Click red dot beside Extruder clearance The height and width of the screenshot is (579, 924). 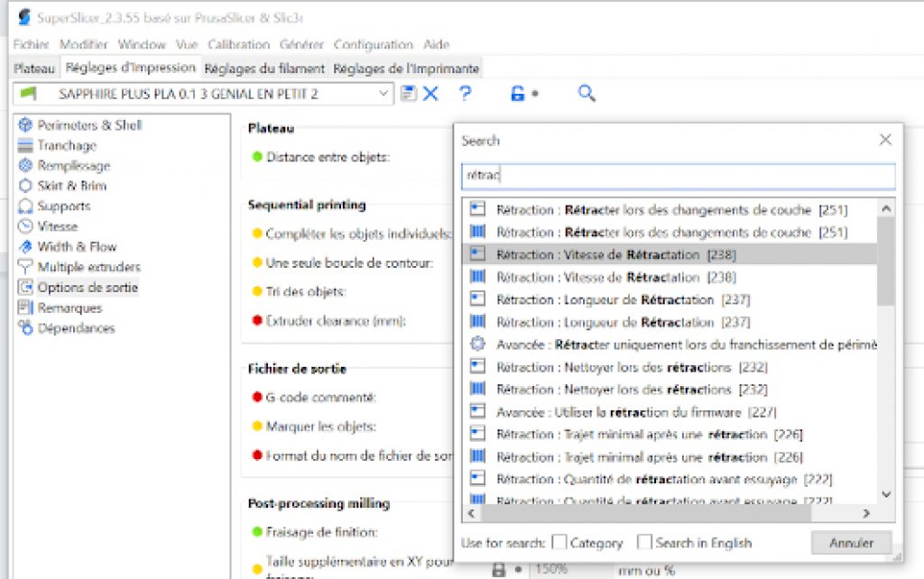(x=257, y=320)
